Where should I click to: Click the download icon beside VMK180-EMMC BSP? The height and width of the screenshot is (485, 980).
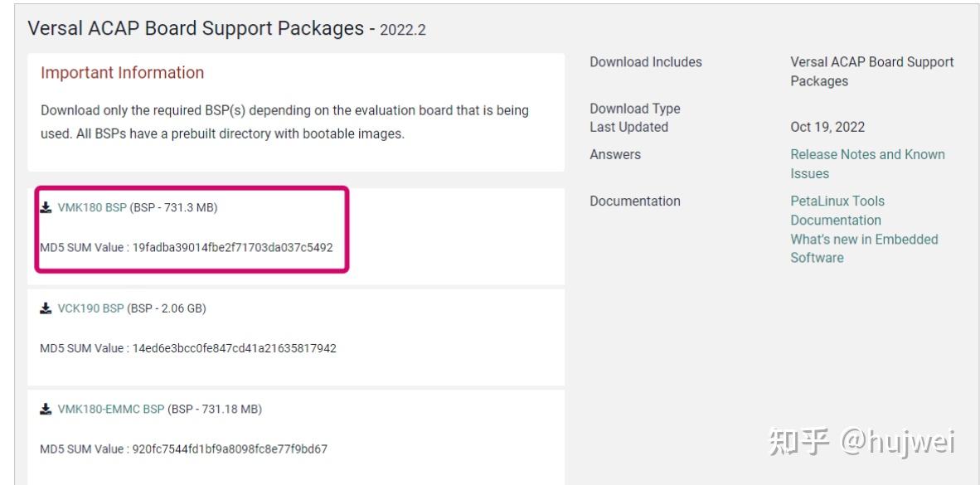46,410
